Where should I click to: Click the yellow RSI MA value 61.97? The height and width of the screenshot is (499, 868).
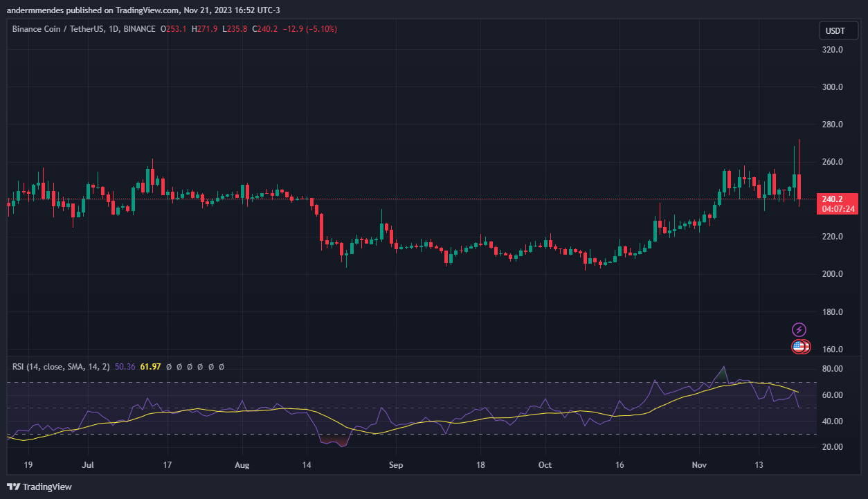[x=150, y=366]
